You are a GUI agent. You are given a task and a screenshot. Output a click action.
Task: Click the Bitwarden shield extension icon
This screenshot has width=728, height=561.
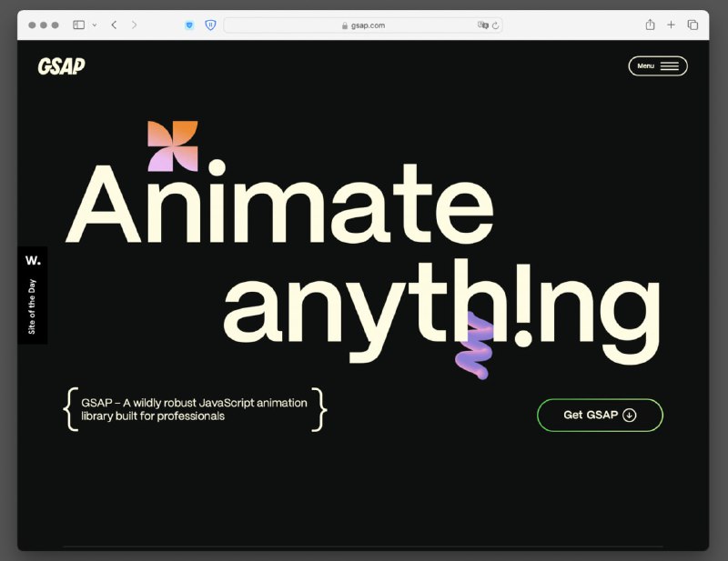click(x=210, y=25)
